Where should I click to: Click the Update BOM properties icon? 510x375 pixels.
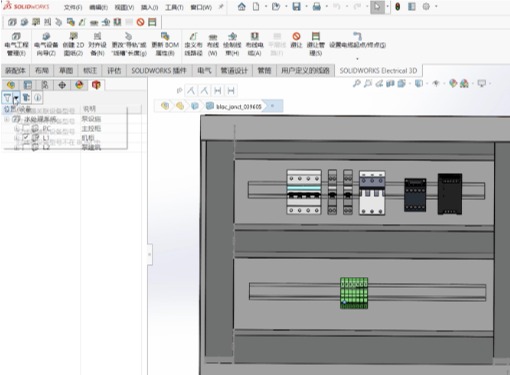(165, 44)
